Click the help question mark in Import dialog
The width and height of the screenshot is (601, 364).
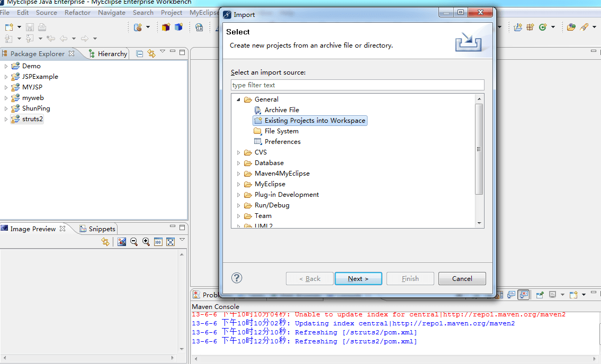point(237,278)
